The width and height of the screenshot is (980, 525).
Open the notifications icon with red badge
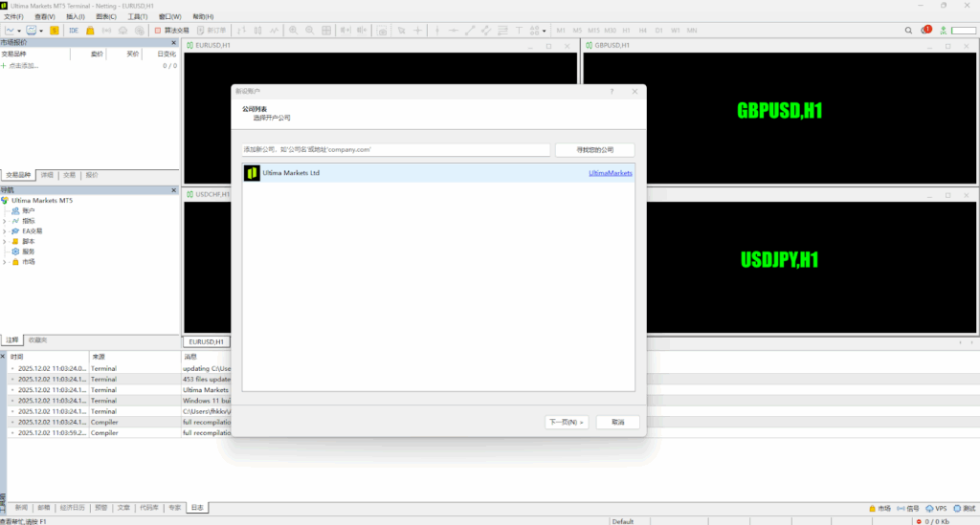(x=925, y=30)
